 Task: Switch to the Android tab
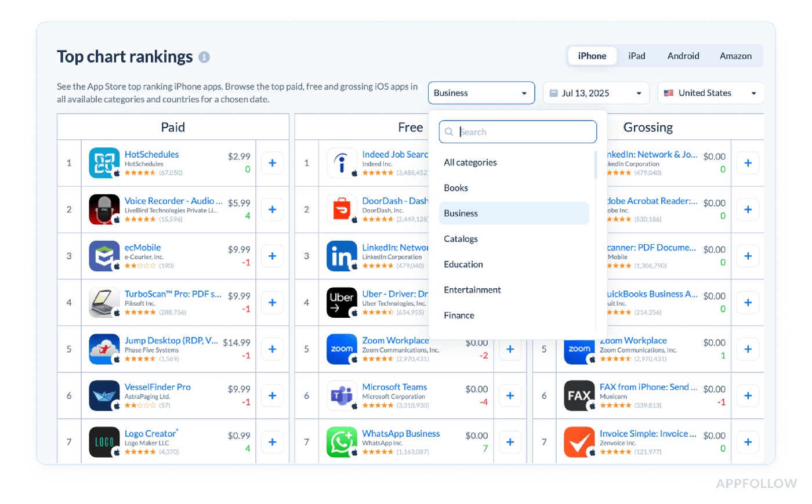(x=683, y=56)
